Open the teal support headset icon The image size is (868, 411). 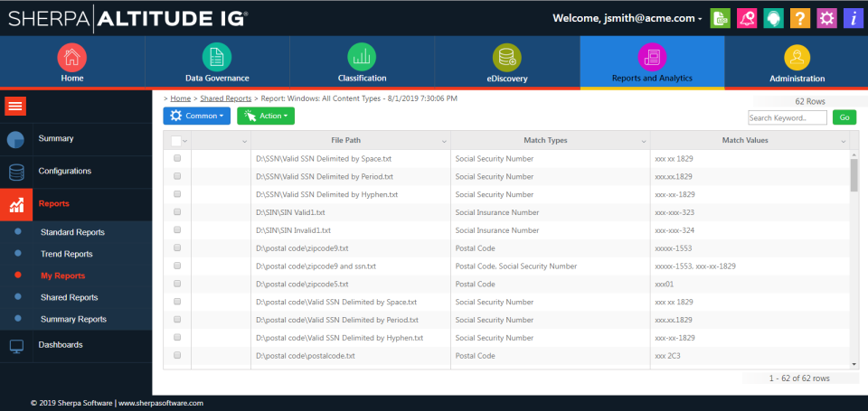773,18
